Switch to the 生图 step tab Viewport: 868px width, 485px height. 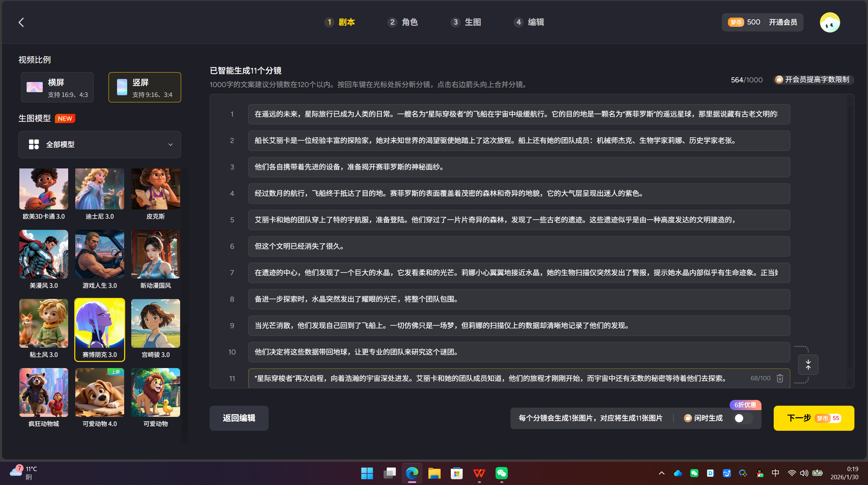(x=466, y=22)
